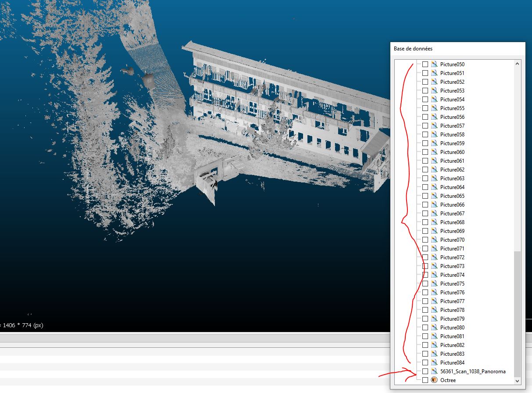Enable the Picture052 checkbox
The image size is (532, 393).
425,82
